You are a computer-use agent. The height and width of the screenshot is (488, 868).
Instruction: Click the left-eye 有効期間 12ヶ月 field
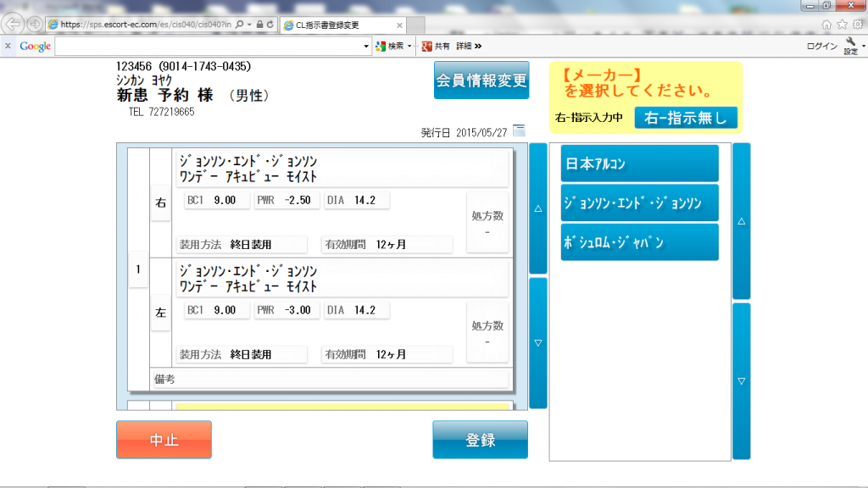pyautogui.click(x=387, y=354)
